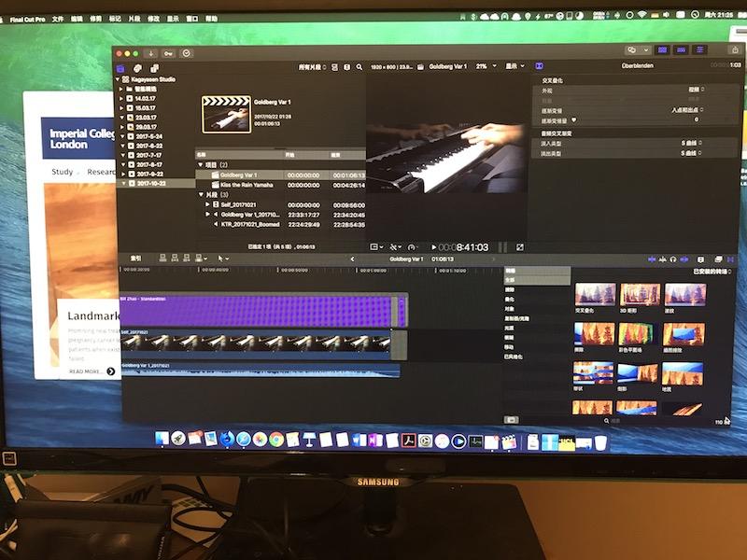The image size is (747, 560).
Task: Open the Background Tasks checkmark icon
Action: (x=186, y=53)
